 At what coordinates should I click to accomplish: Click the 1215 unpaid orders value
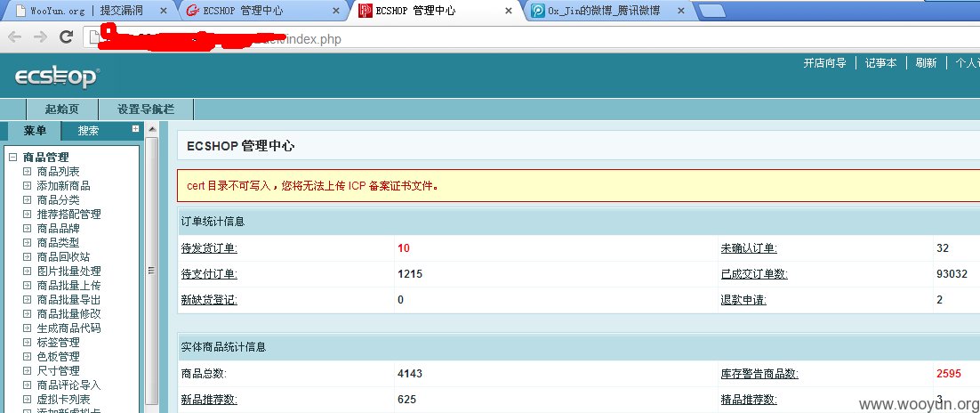tap(410, 274)
